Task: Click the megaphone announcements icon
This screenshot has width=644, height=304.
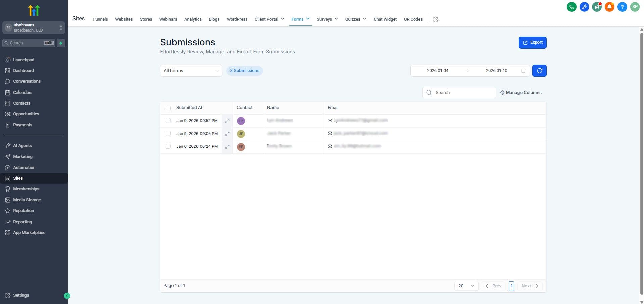Action: pyautogui.click(x=597, y=7)
